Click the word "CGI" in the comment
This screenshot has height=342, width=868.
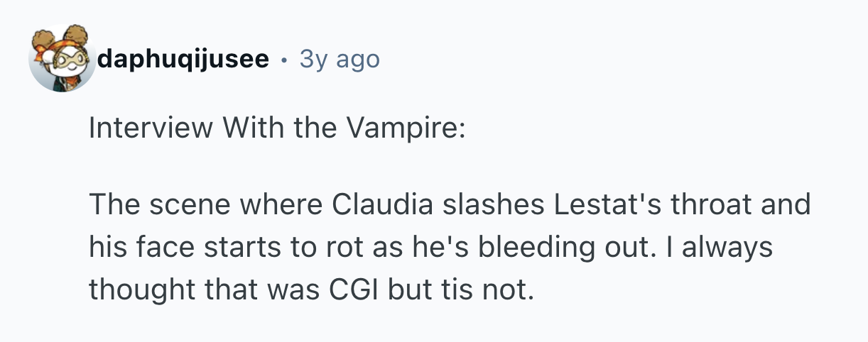click(x=352, y=289)
